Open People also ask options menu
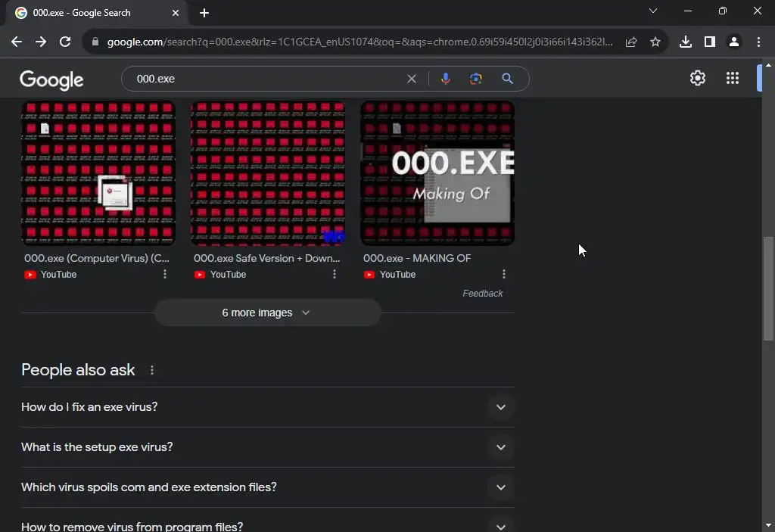775x532 pixels. click(x=151, y=370)
